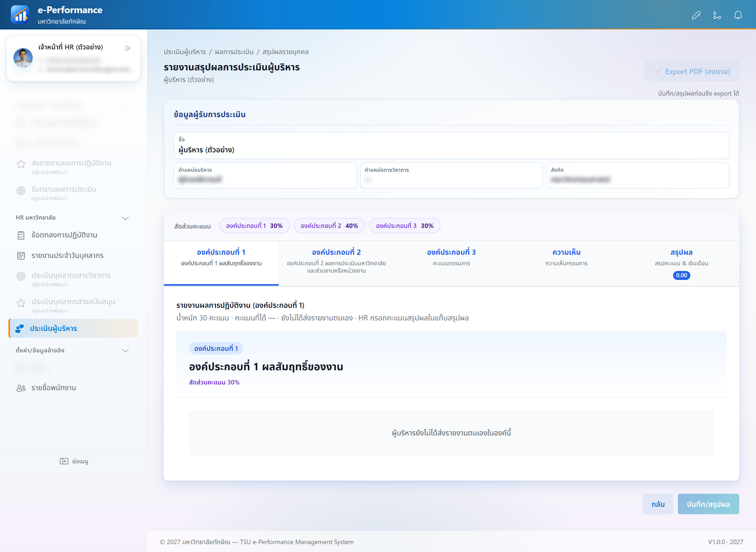Click องค์ประกอบที่ 3 30% weight pill
Screen dimensions: 756x552
tap(404, 226)
